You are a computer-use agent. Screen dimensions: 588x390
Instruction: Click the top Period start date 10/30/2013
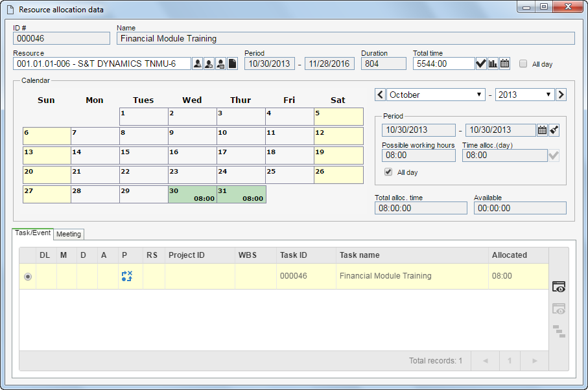pyautogui.click(x=269, y=63)
